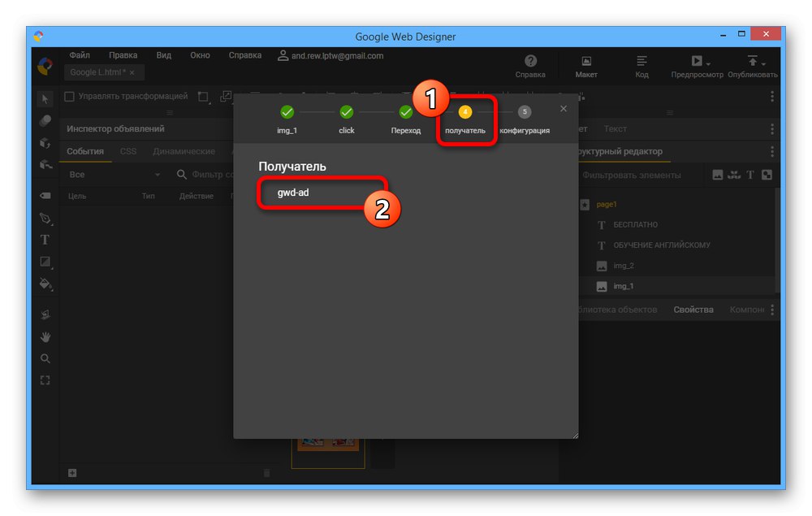The width and height of the screenshot is (812, 516).
Task: Select img_2 in the outliner
Action: tap(624, 265)
